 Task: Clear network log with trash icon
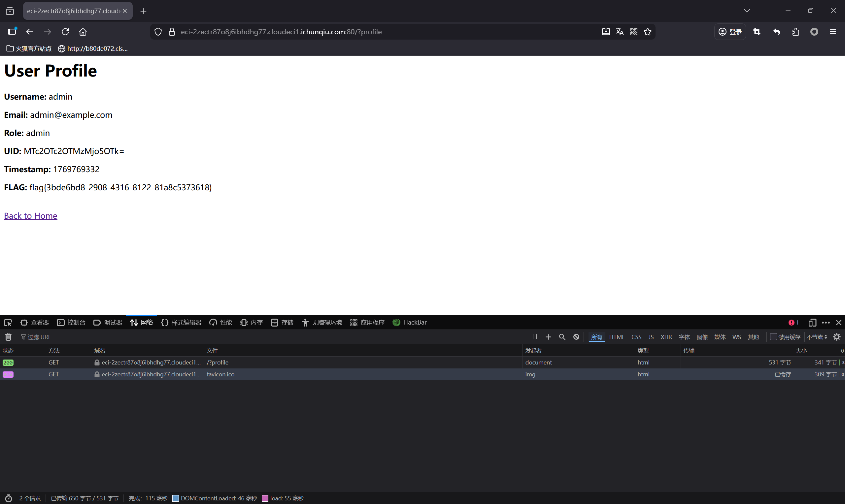click(x=8, y=337)
